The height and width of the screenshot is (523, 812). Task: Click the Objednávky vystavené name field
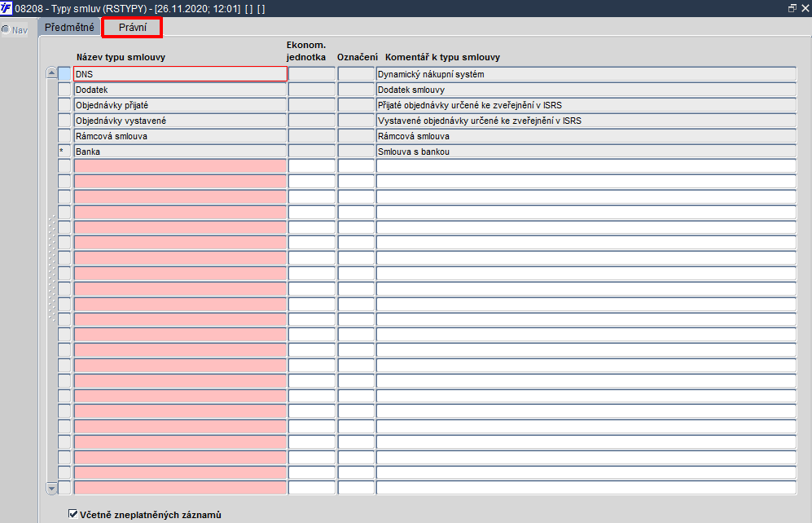coord(180,121)
